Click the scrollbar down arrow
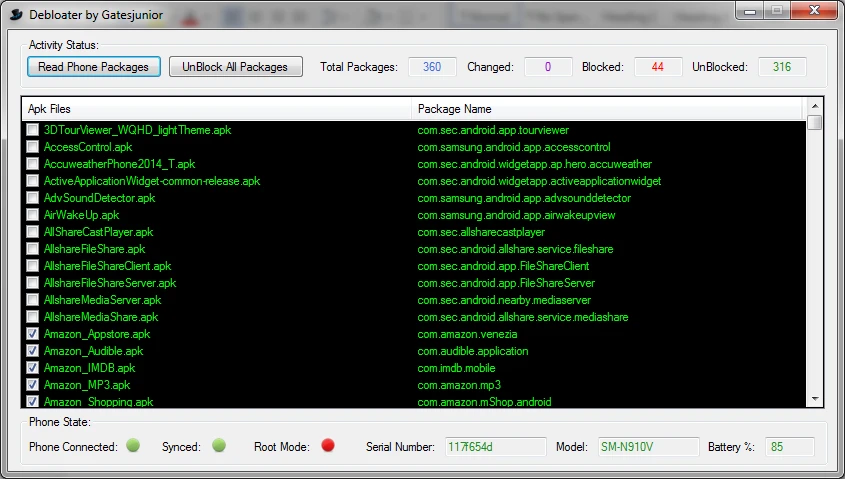Screen dimensions: 845x479 pos(815,400)
